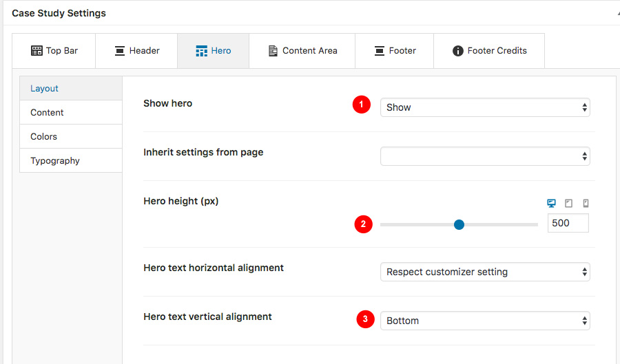Open the Colors section in the sidebar
This screenshot has height=364, width=620.
(x=71, y=137)
